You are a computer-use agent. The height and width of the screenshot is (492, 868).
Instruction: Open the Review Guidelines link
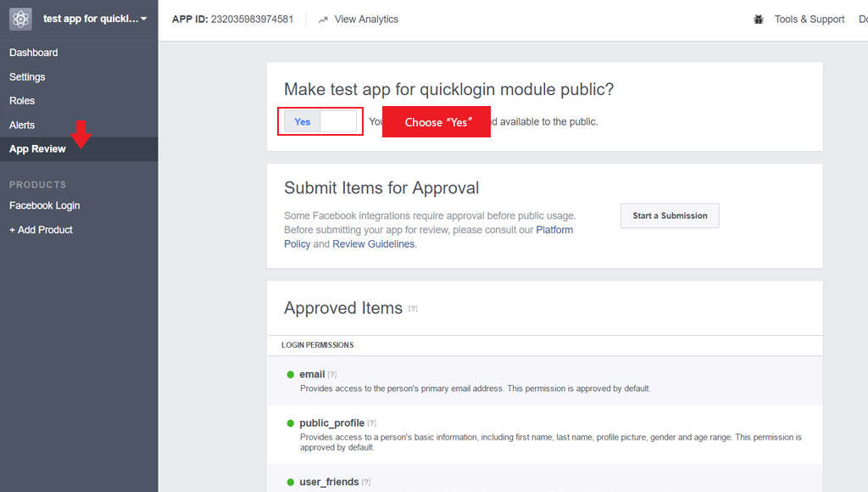373,244
